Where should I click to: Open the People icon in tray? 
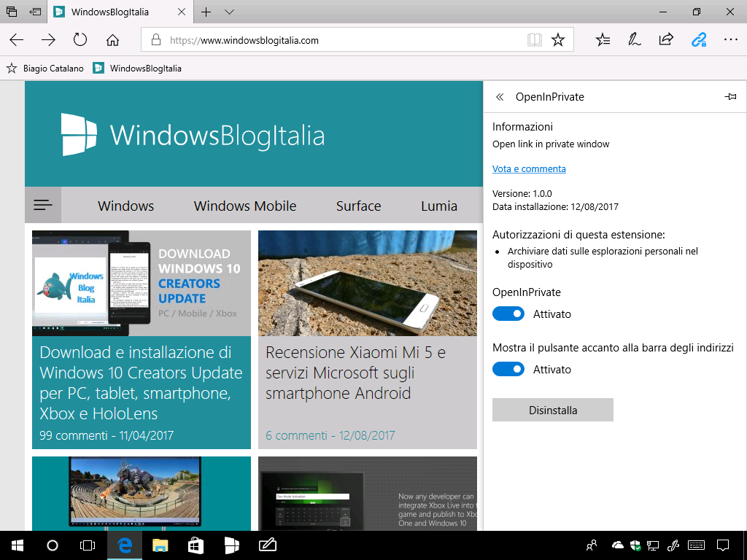[592, 545]
